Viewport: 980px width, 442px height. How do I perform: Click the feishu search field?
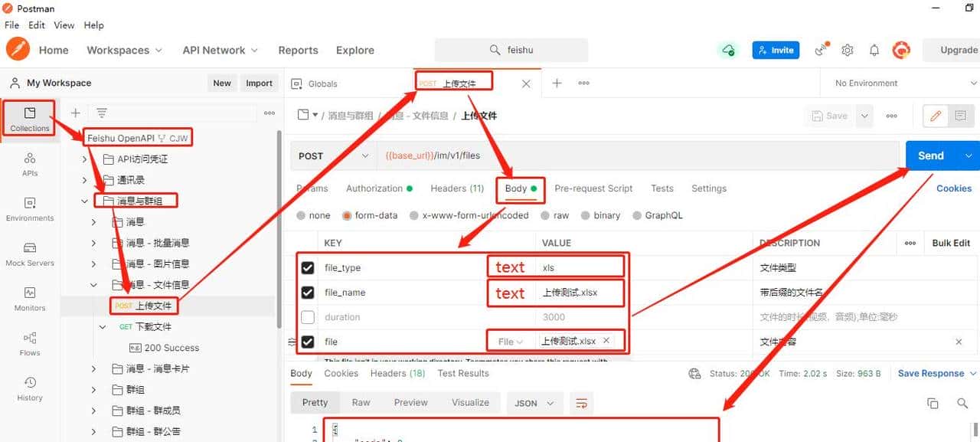click(511, 50)
